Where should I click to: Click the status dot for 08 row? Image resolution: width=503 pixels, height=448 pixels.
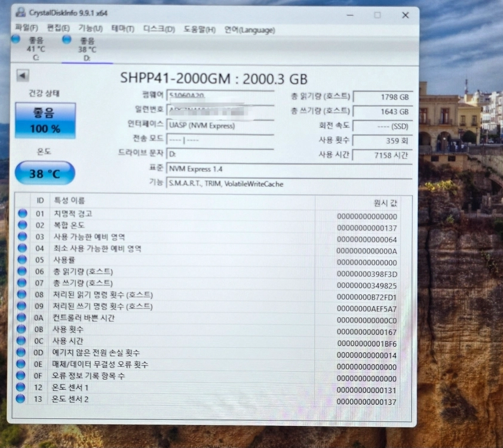22,294
